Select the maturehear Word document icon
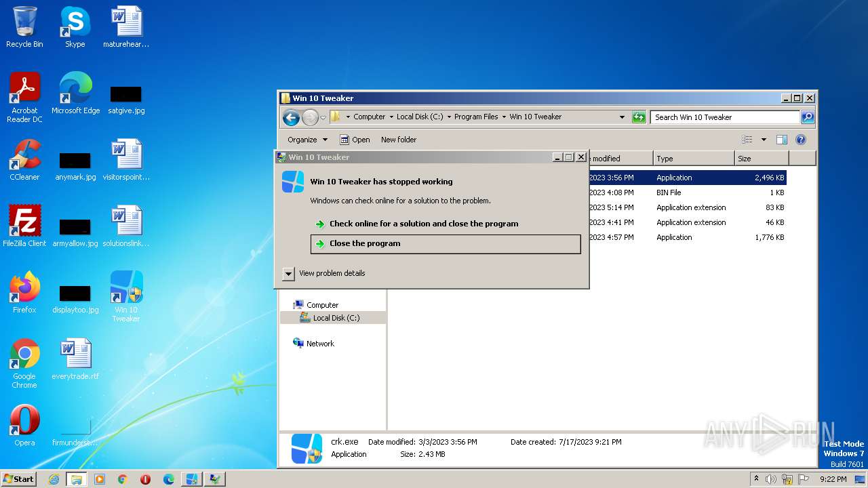The image size is (868, 488). click(126, 27)
